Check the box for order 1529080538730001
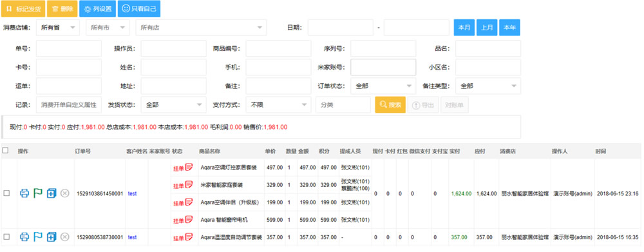 click(6, 237)
